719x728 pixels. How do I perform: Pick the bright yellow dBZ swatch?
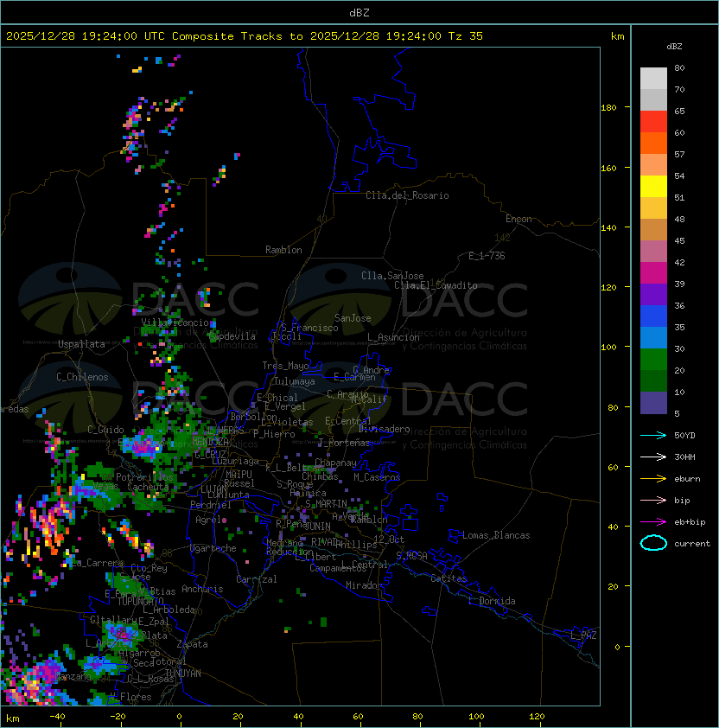coord(653,187)
